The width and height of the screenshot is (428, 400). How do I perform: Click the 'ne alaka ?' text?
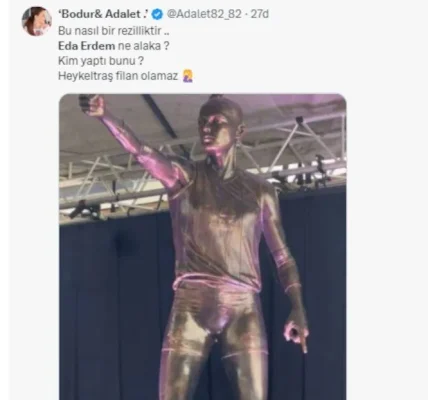[144, 46]
